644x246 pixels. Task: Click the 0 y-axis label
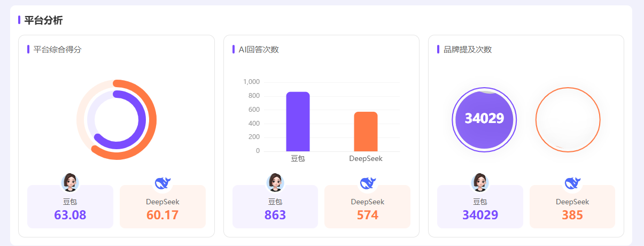pyautogui.click(x=258, y=151)
